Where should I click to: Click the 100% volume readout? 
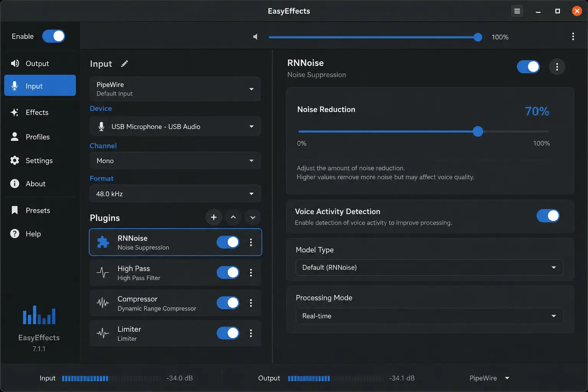[500, 37]
